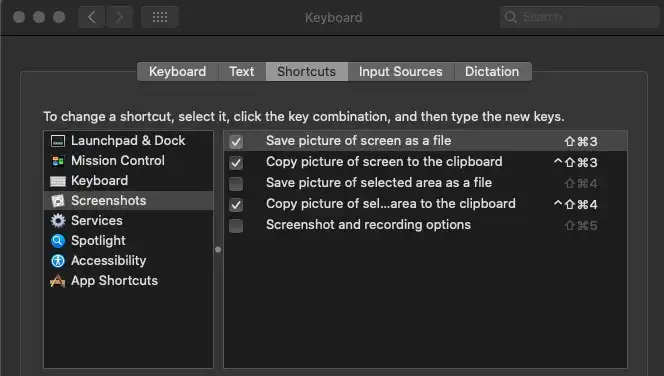
Task: Zoom the Keyboard preferences window
Action: 59,17
